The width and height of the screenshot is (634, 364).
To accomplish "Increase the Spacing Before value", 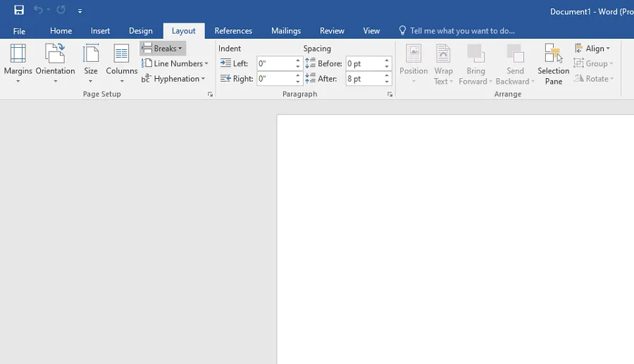I will coord(387,61).
